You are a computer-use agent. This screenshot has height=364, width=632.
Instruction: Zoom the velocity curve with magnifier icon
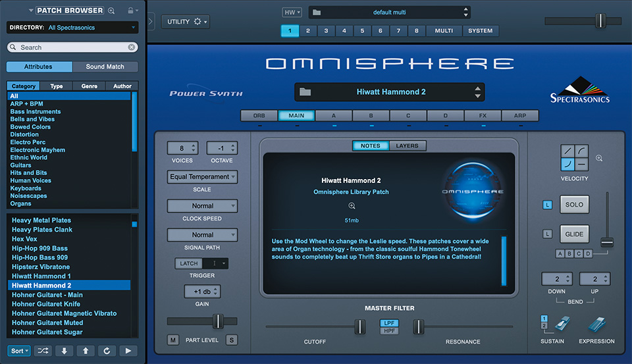coord(599,158)
